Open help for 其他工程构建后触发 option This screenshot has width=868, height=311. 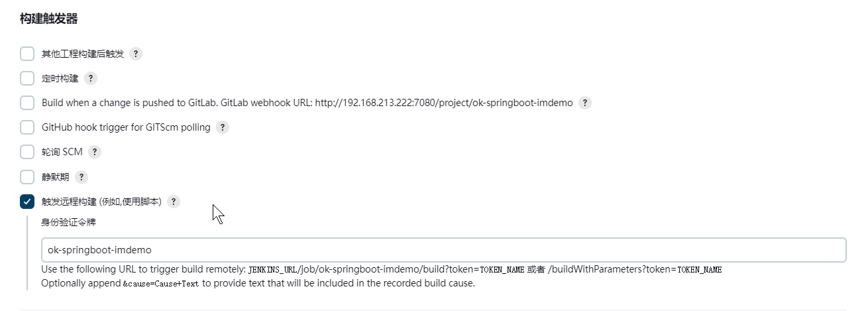tap(136, 54)
